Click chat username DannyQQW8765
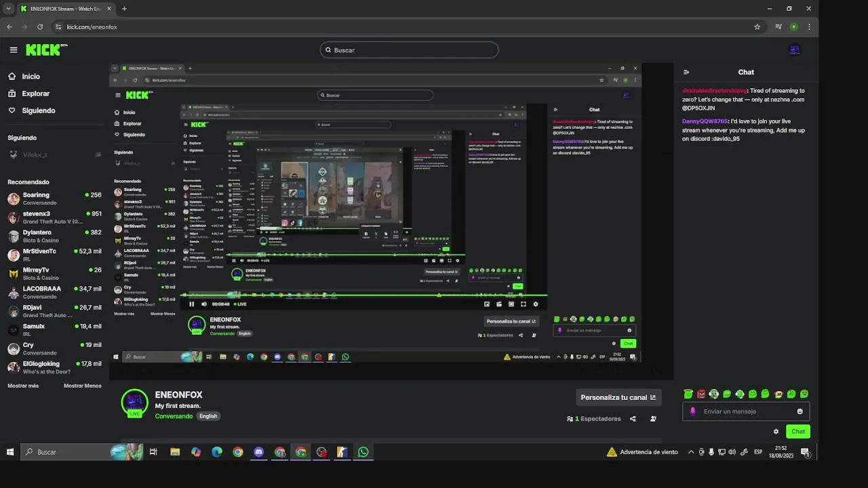Viewport: 868px width, 488px height. [x=705, y=121]
